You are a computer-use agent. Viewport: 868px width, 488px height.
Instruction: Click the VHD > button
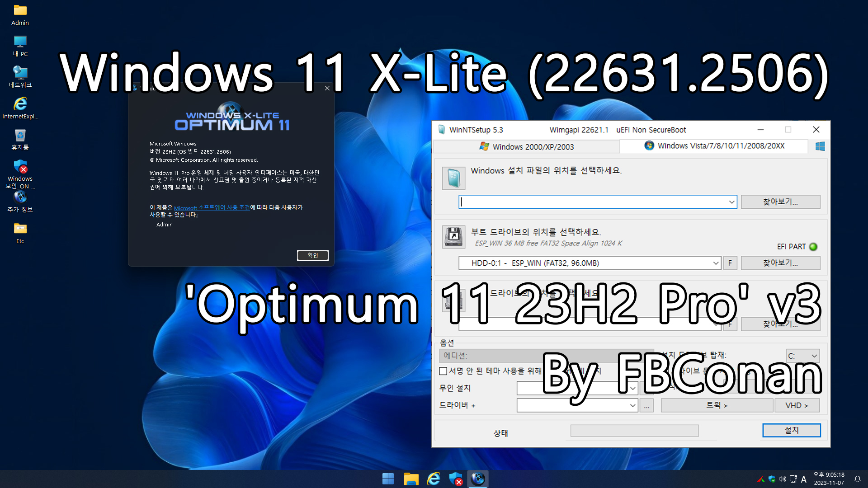pyautogui.click(x=797, y=405)
